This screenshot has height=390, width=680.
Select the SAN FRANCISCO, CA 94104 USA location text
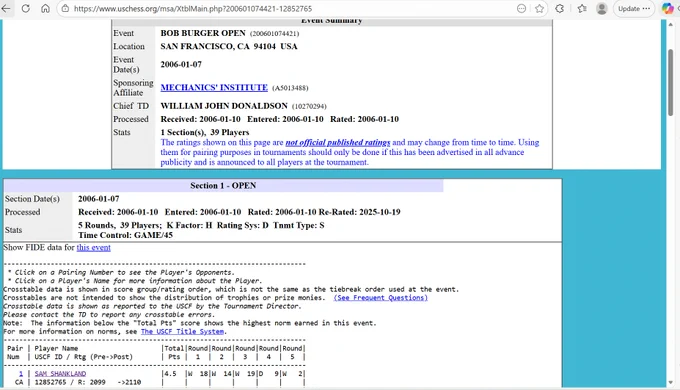tap(229, 46)
